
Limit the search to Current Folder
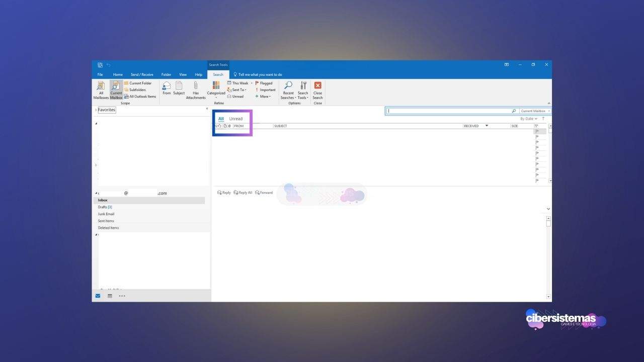(138, 83)
